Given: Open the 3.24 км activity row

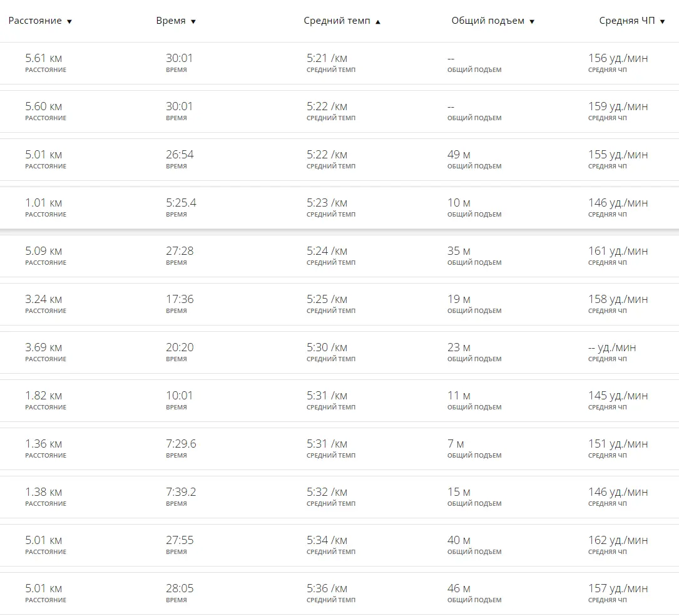Looking at the screenshot, I should point(339,304).
